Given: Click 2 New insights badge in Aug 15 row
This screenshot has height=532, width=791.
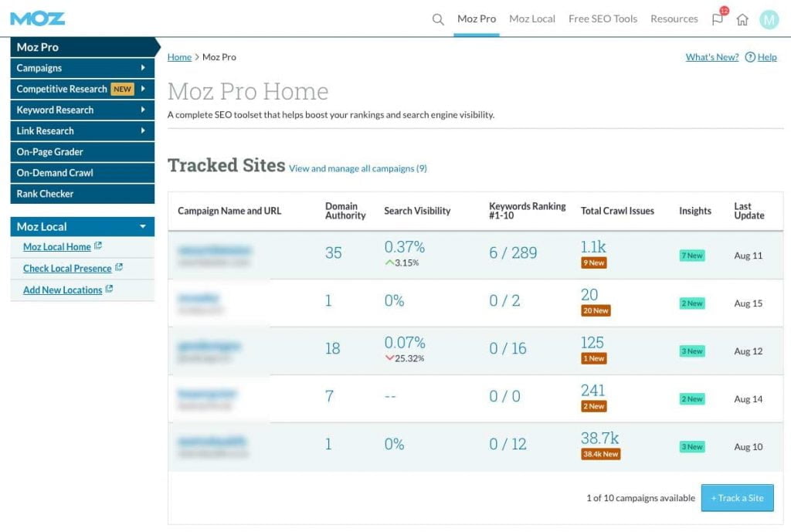Looking at the screenshot, I should [x=691, y=303].
